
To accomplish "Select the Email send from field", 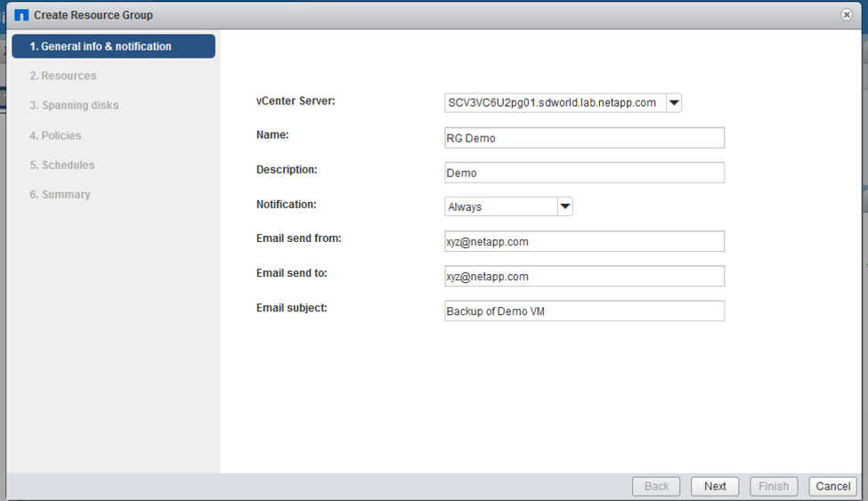I will click(584, 241).
